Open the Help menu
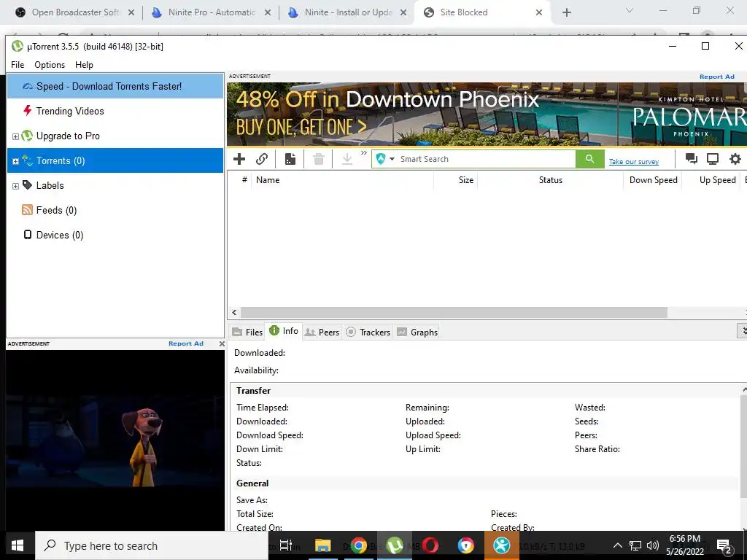The width and height of the screenshot is (747, 560). pyautogui.click(x=84, y=65)
